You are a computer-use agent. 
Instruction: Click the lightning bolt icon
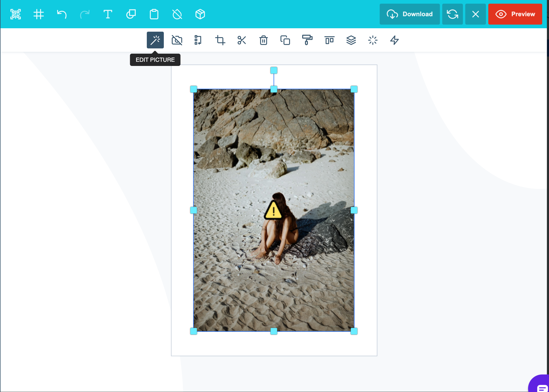click(394, 40)
